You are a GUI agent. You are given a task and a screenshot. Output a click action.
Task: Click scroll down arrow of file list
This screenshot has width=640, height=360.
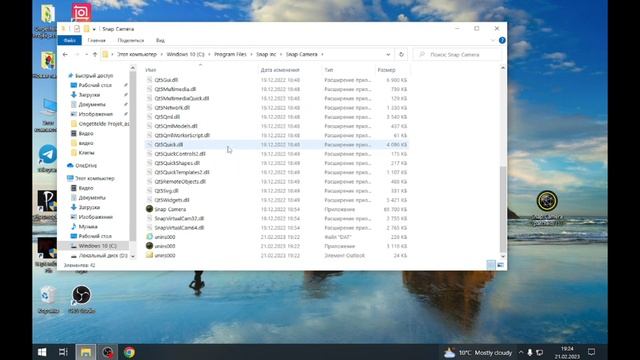(502, 256)
